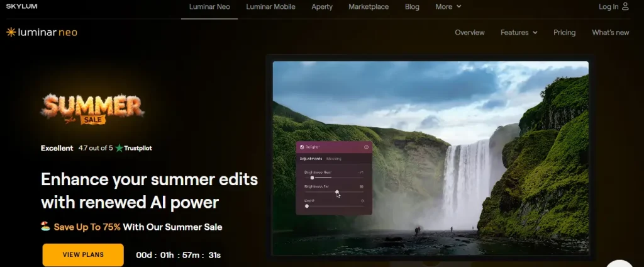Click the user profile icon beside Log In
The image size is (644, 267).
(x=625, y=6)
